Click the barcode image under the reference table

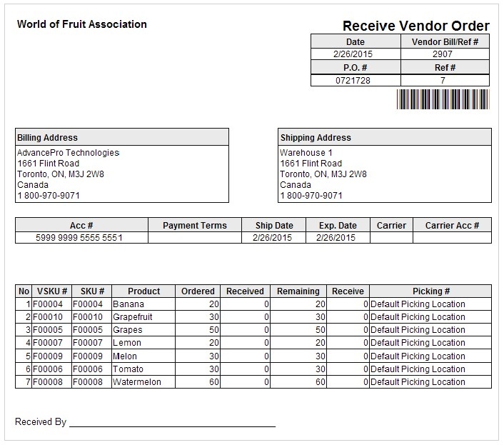point(443,99)
